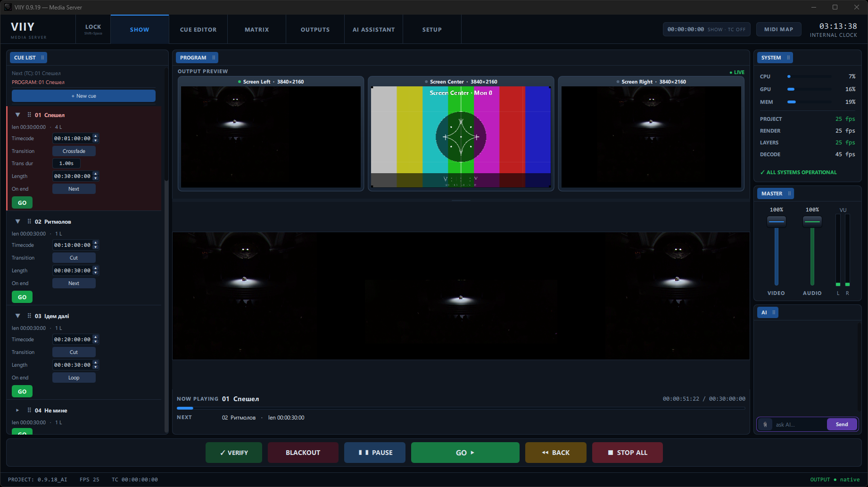Image resolution: width=868 pixels, height=487 pixels.
Task: Grab the drag handle of cue 02 Ритмолов
Action: [29, 221]
